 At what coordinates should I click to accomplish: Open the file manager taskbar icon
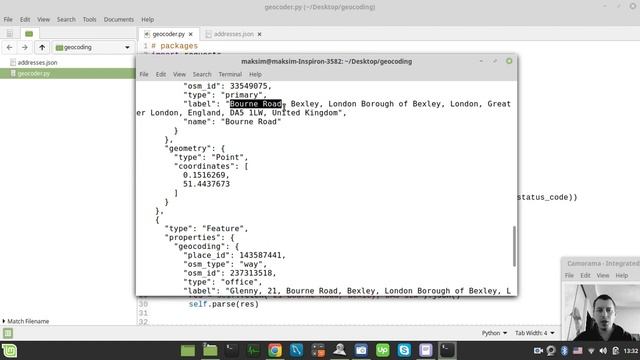pos(210,350)
